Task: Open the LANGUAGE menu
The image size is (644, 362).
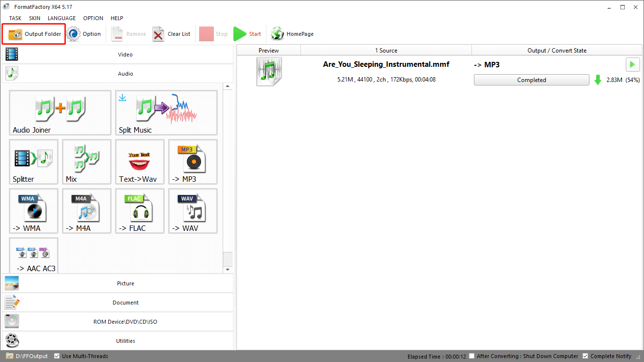Action: [x=61, y=18]
